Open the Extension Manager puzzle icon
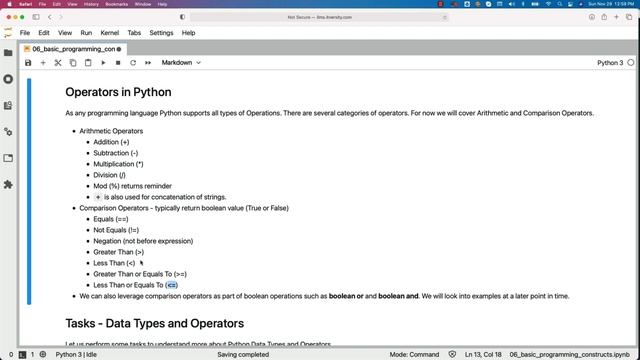The height and width of the screenshot is (360, 640). [8, 184]
